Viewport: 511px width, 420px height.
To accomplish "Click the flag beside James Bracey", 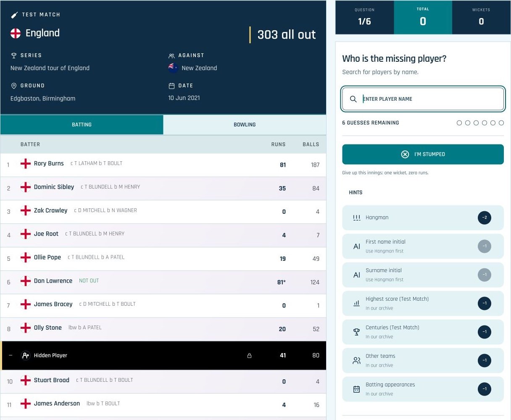I will [x=26, y=304].
